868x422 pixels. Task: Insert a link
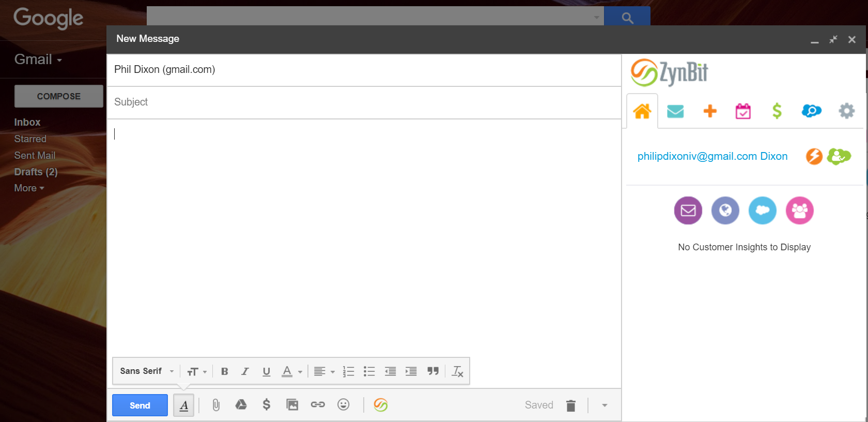[318, 405]
